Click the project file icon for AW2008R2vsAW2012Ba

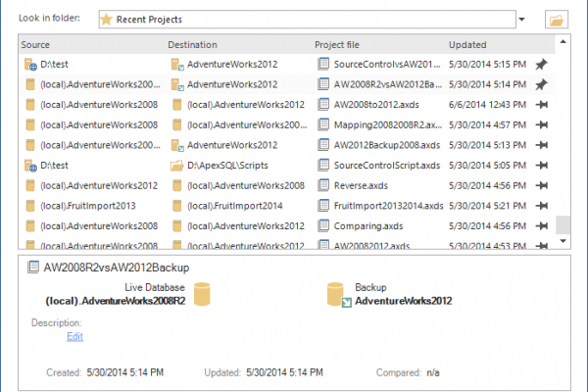click(323, 84)
